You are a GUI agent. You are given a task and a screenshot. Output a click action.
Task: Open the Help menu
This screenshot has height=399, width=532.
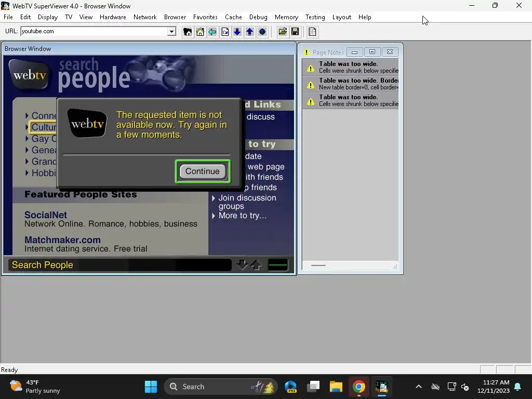pos(365,17)
